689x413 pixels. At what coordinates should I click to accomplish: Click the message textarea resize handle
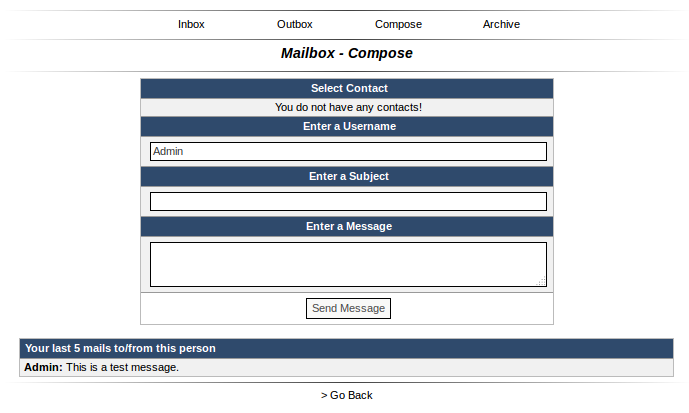(541, 281)
